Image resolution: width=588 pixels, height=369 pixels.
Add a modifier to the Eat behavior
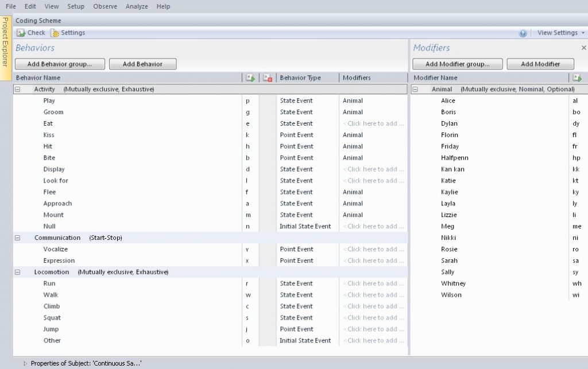click(373, 123)
